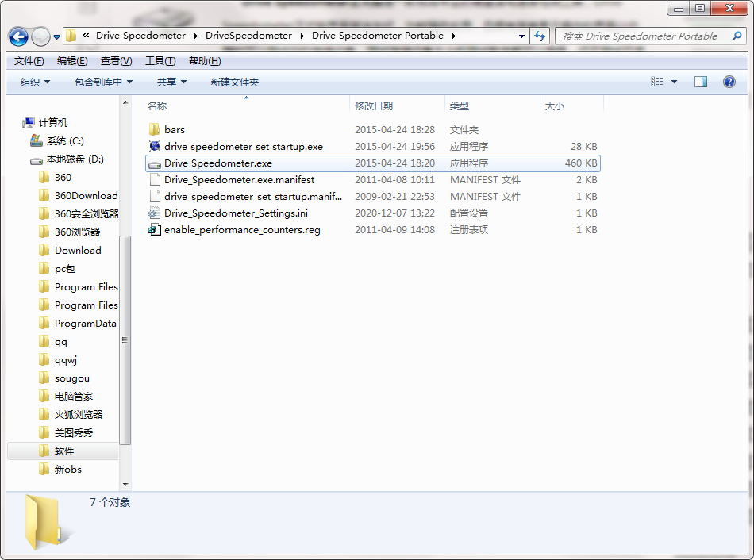Click 火狐浏览器 folder icon in tree
Image resolution: width=754 pixels, height=560 pixels.
(x=44, y=415)
